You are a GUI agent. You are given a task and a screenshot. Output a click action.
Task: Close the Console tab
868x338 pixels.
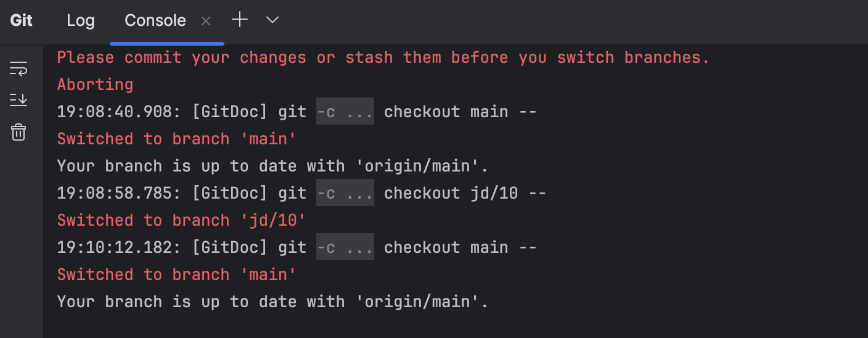pyautogui.click(x=206, y=21)
